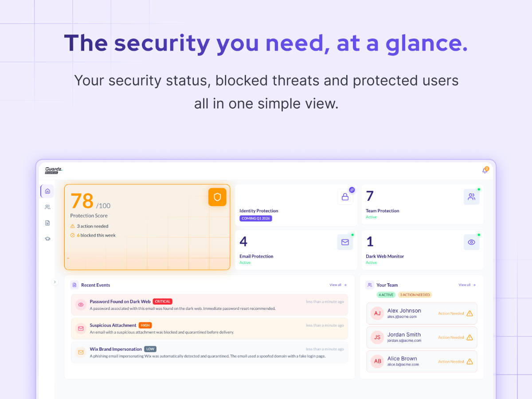Click the Guardz Essentials logo
Image resolution: width=532 pixels, height=399 pixels.
pos(54,170)
